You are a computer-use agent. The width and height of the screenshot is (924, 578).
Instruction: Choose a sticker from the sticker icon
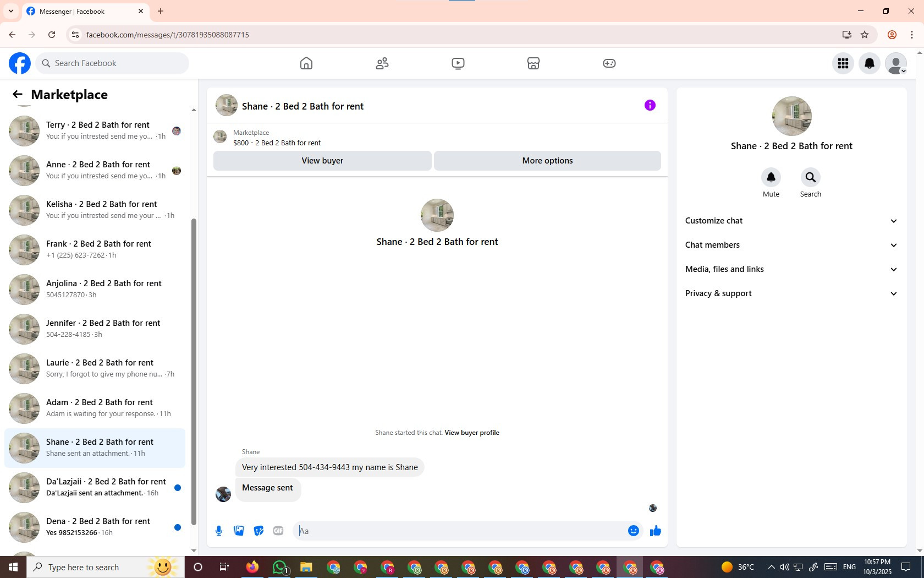[258, 531]
